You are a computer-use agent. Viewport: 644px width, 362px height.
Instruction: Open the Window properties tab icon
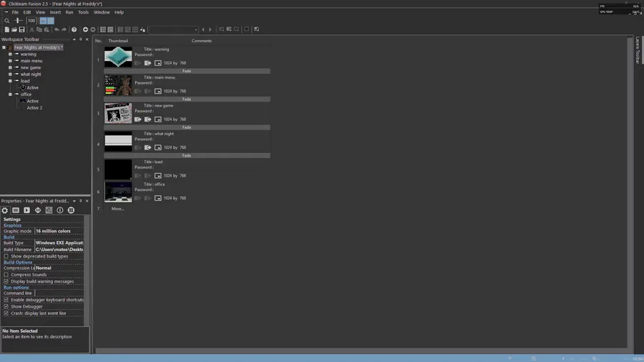[16, 210]
